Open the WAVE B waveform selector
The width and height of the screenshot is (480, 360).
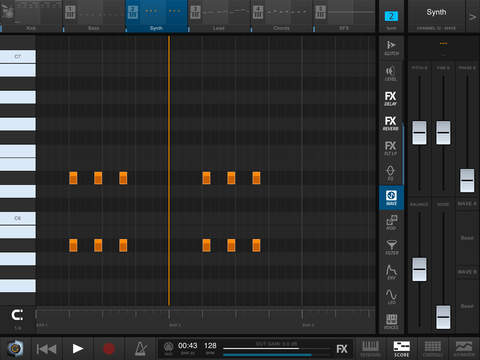click(467, 306)
